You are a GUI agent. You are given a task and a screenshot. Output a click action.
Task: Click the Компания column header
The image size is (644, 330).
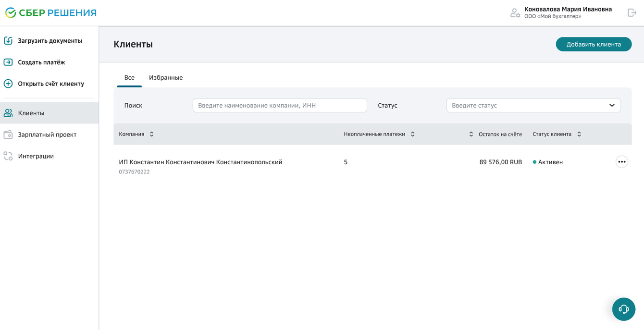(x=132, y=134)
